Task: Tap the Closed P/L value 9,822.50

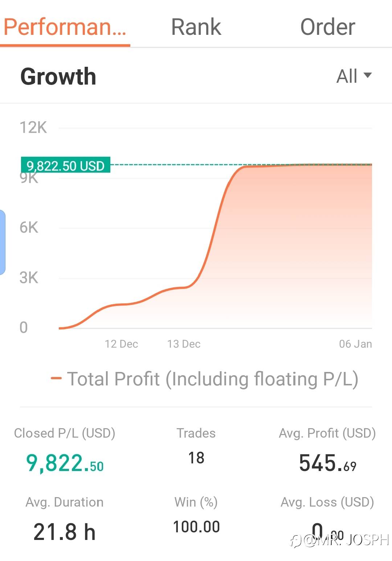Action: pos(65,463)
